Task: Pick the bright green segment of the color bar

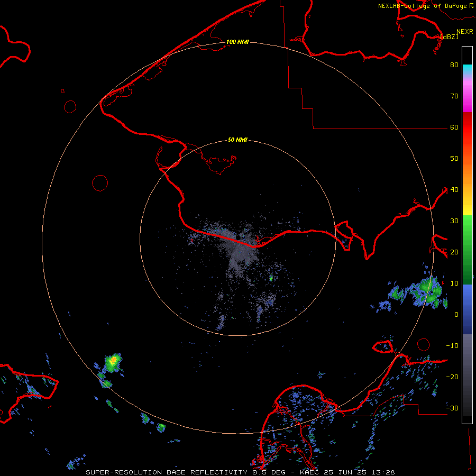Action: click(467, 227)
